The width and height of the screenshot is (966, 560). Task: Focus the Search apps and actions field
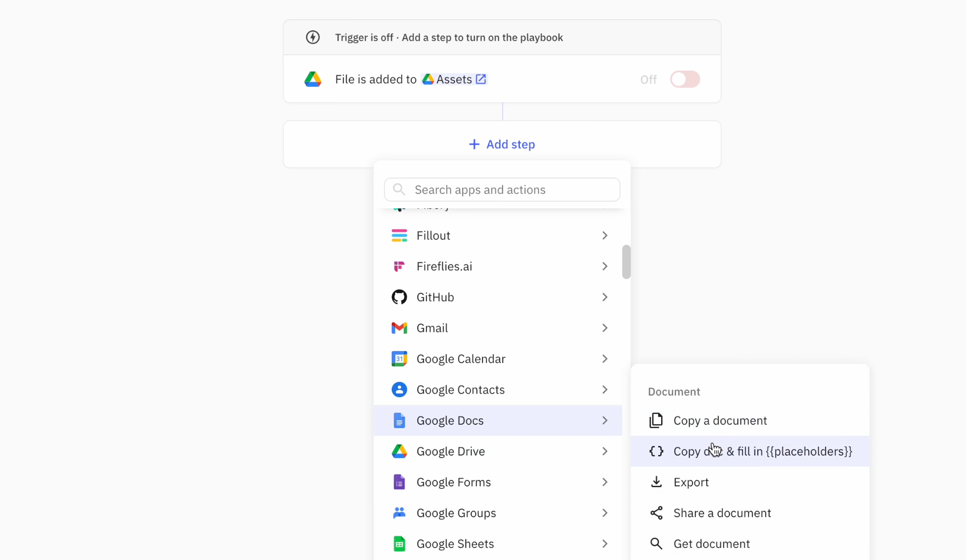(x=502, y=190)
